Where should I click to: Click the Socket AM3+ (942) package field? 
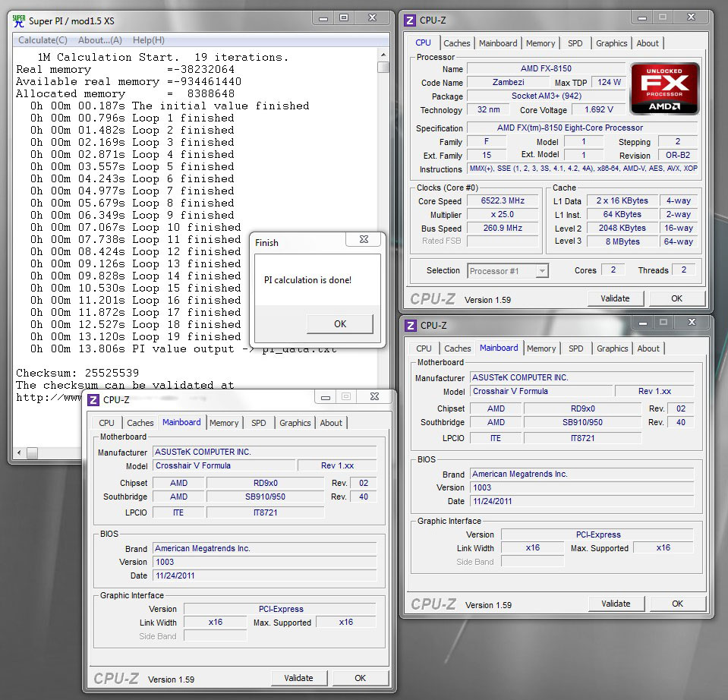pos(546,96)
